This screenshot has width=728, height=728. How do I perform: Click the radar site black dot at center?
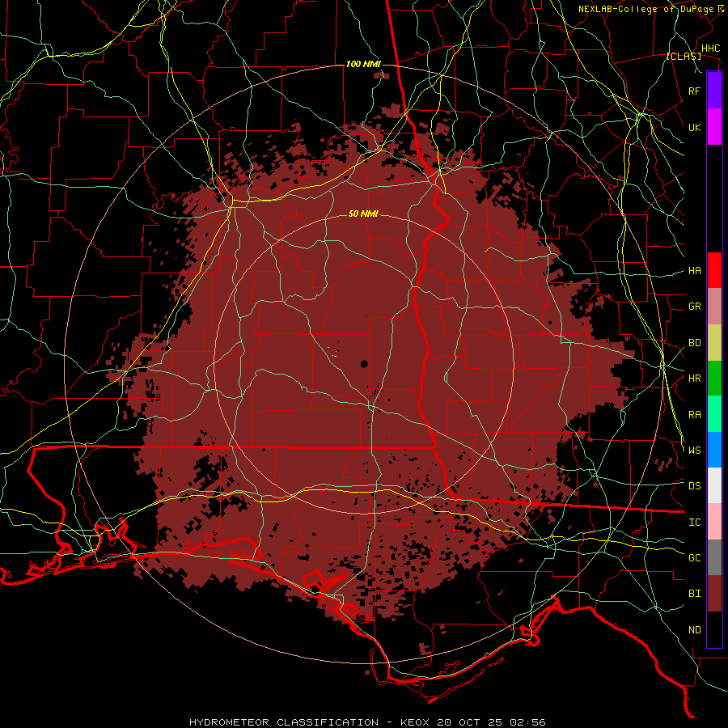(x=364, y=364)
